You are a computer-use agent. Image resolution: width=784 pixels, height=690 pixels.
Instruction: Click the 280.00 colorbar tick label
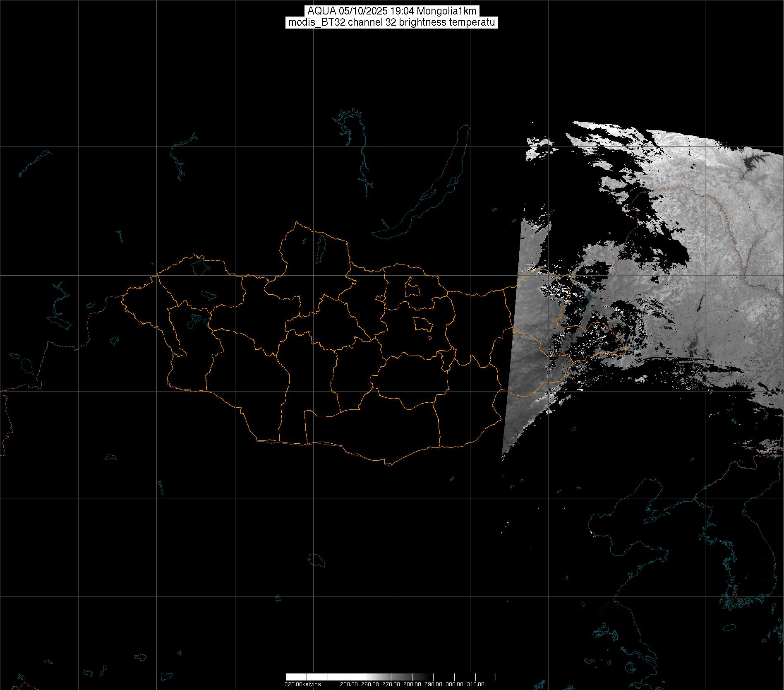tap(412, 684)
